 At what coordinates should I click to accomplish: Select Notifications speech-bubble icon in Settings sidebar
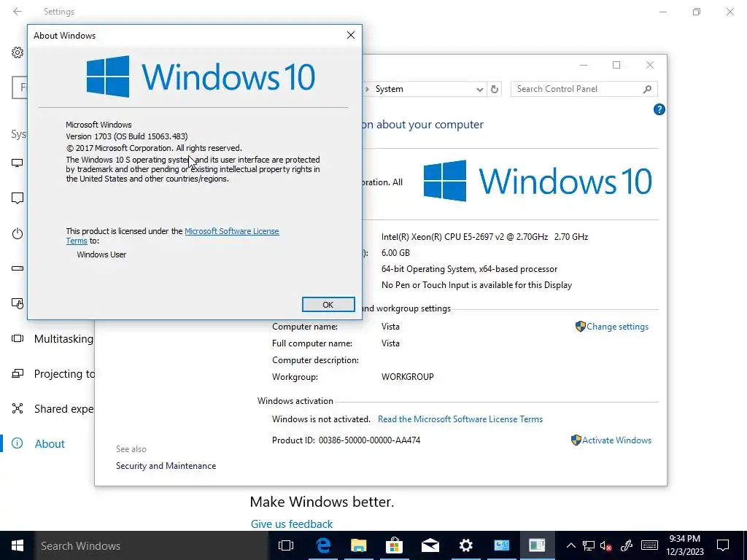point(18,198)
